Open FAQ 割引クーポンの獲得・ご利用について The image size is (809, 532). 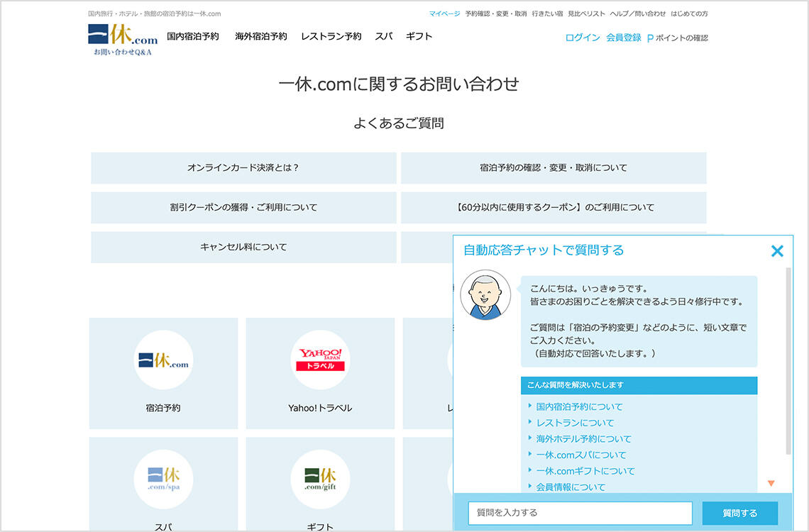(243, 208)
